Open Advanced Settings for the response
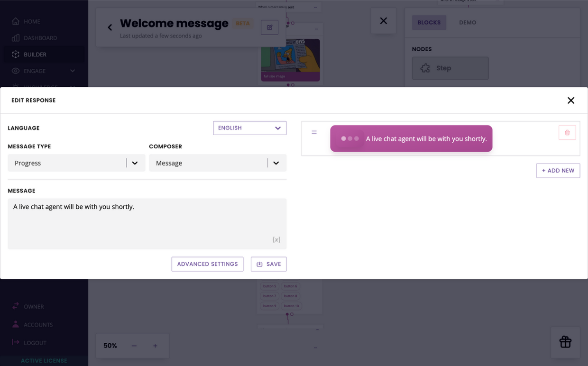This screenshot has width=588, height=366. 207,264
